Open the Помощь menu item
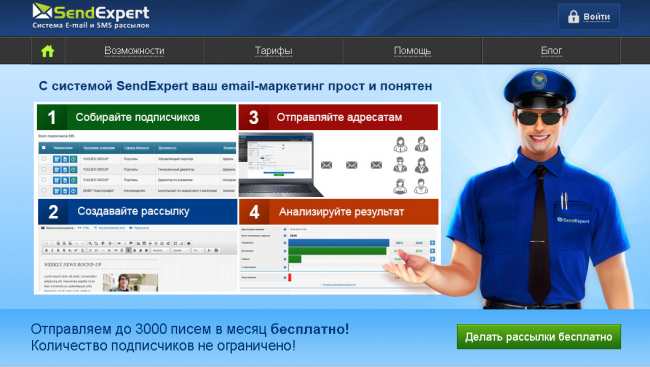This screenshot has height=367, width=650. click(412, 51)
